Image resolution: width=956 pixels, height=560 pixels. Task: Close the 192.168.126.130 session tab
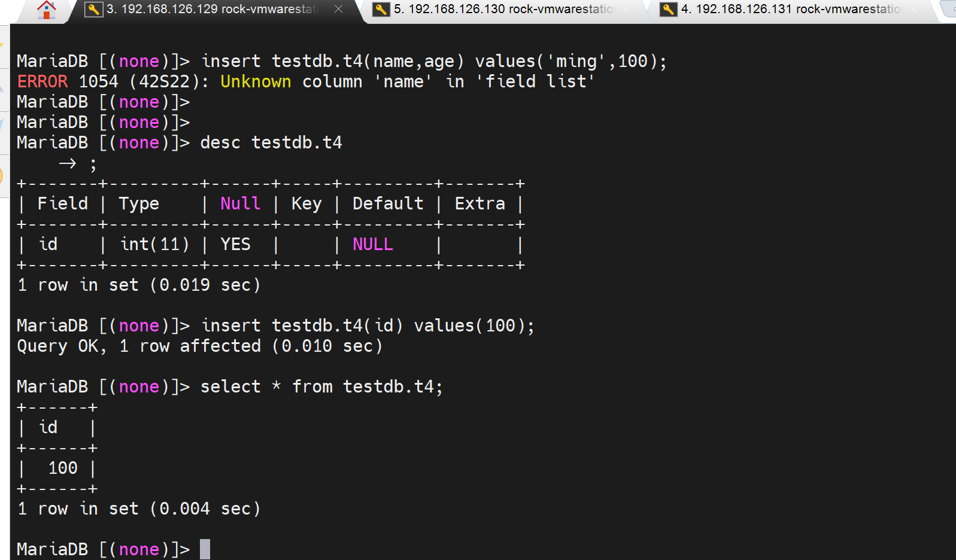click(x=626, y=9)
